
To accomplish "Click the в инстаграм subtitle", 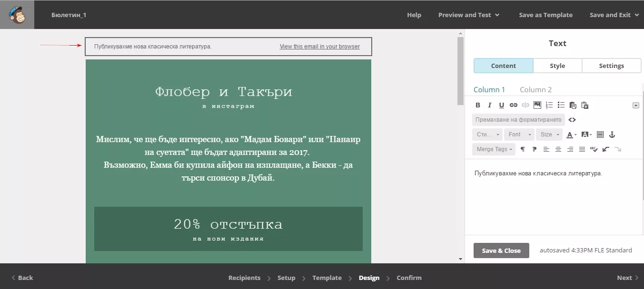I will 228,106.
